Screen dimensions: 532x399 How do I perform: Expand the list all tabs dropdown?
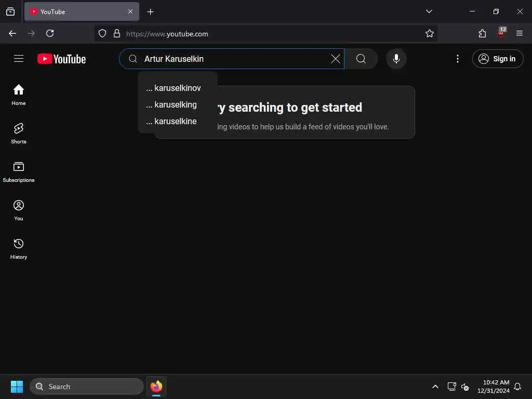click(x=429, y=11)
